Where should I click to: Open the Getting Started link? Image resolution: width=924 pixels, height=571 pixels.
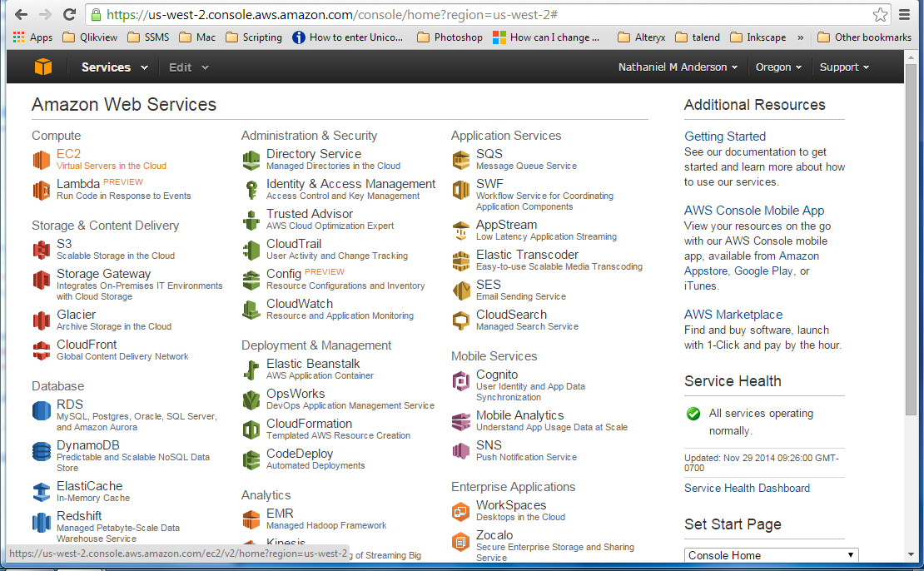pyautogui.click(x=725, y=137)
